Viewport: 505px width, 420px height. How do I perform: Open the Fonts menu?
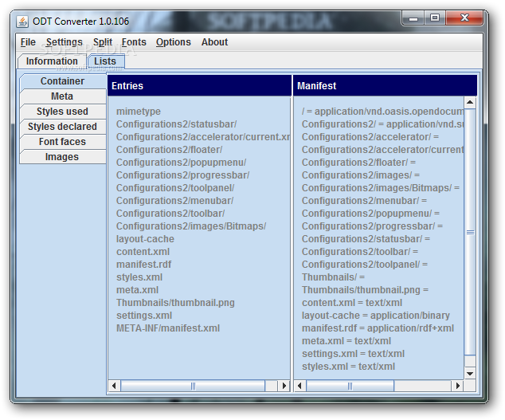coord(134,42)
